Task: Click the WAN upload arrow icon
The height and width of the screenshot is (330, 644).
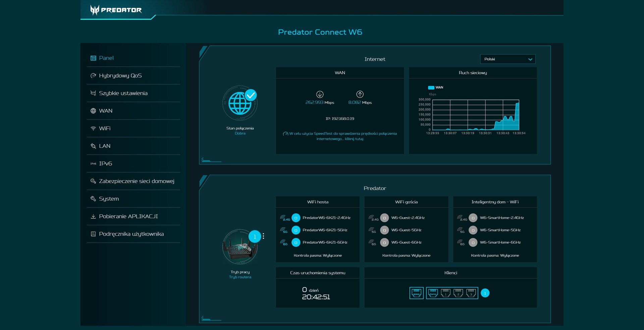Action: click(x=360, y=94)
